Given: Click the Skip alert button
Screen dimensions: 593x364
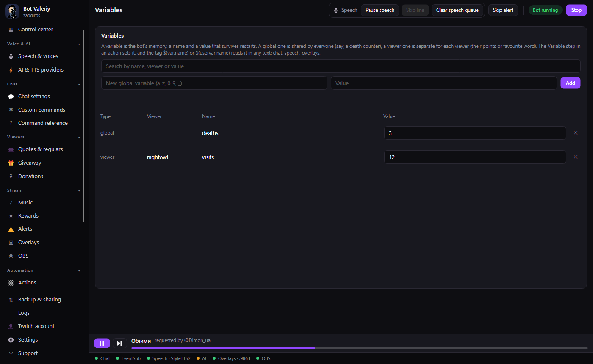Looking at the screenshot, I should tap(503, 10).
